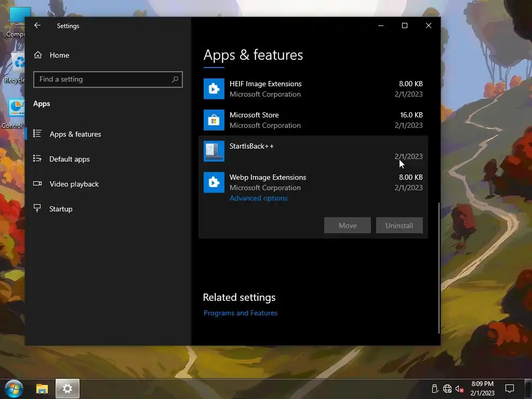Screen dimensions: 532x399
Task: Select the StartIsBack++ entry
Action: tap(313, 151)
